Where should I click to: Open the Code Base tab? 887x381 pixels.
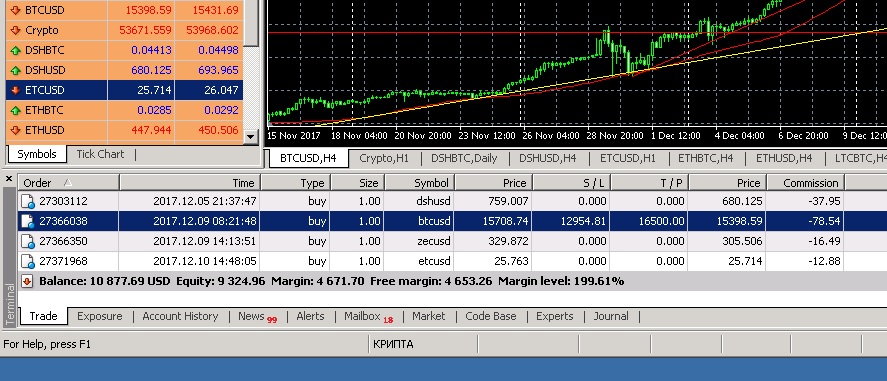[x=490, y=316]
